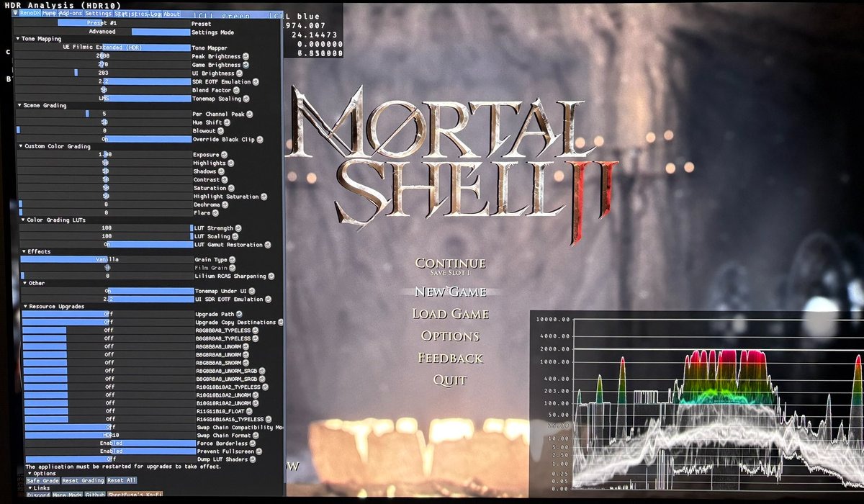Viewport: 864px width, 504px height.
Task: Reset Lilium RCAS Sharpening with its icon
Action: 271,276
